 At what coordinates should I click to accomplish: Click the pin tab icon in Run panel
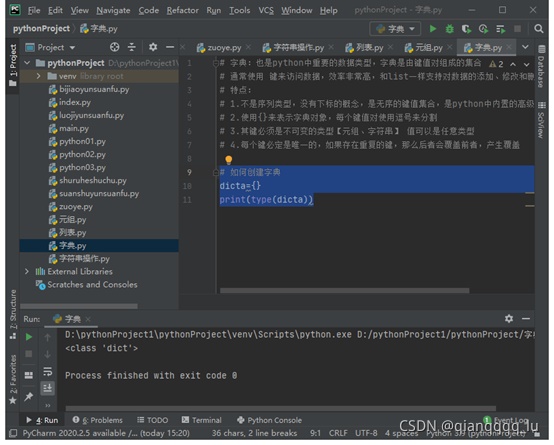(29, 396)
